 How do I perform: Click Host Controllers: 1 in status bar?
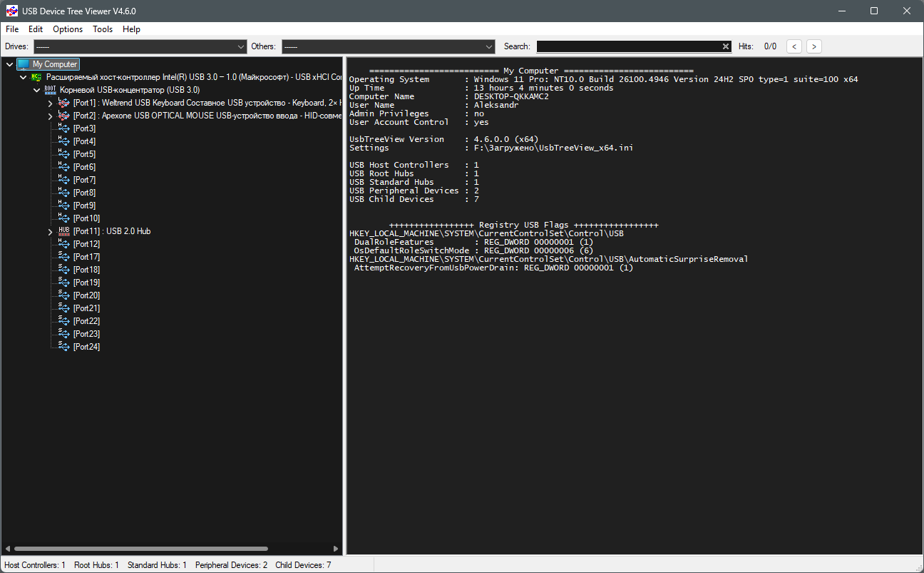35,565
